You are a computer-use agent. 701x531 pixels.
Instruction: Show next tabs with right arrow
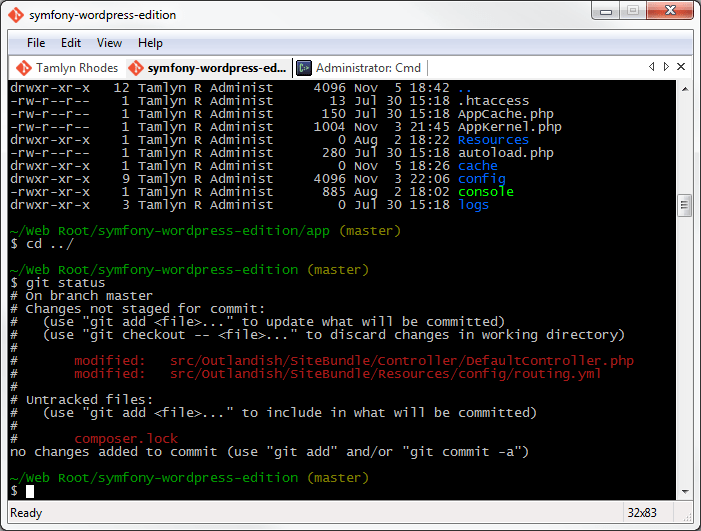click(x=666, y=67)
